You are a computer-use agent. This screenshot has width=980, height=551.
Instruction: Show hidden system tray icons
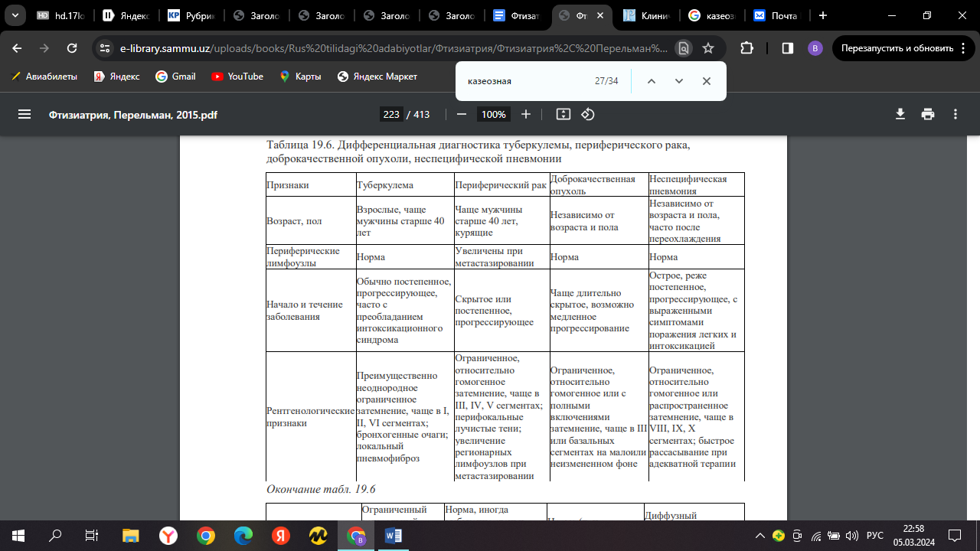point(759,536)
